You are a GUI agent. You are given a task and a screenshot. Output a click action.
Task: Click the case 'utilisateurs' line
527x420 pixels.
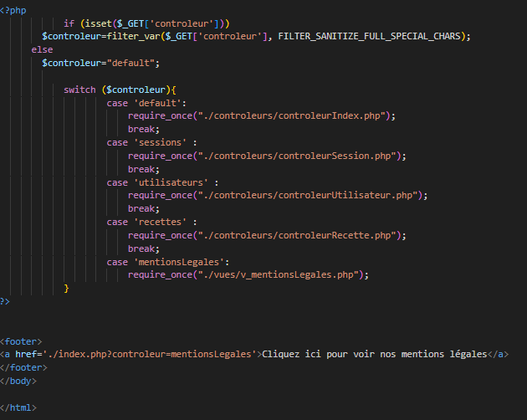pos(162,182)
